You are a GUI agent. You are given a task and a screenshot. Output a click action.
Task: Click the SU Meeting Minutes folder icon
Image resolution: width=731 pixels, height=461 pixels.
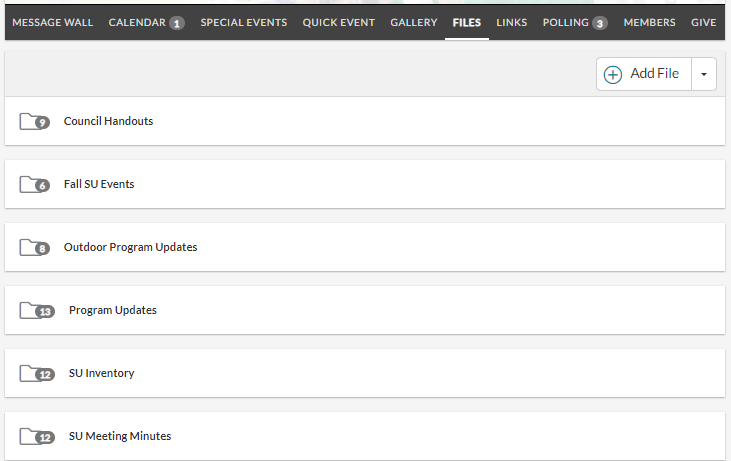click(x=37, y=436)
